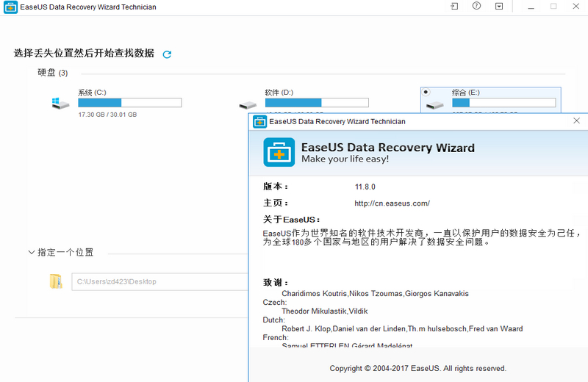588x382 pixels.
Task: Click the Copyright 2004-2017 EaseUS footer text
Action: click(417, 369)
